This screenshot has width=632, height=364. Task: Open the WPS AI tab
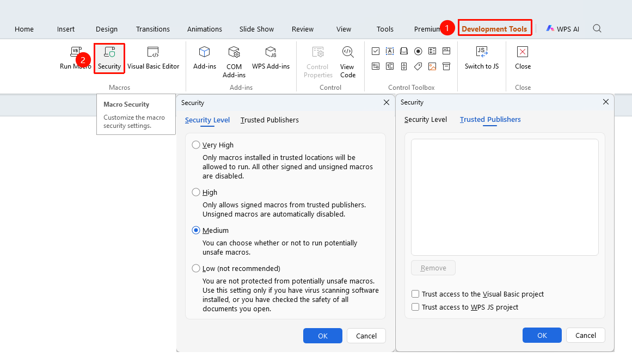click(563, 29)
